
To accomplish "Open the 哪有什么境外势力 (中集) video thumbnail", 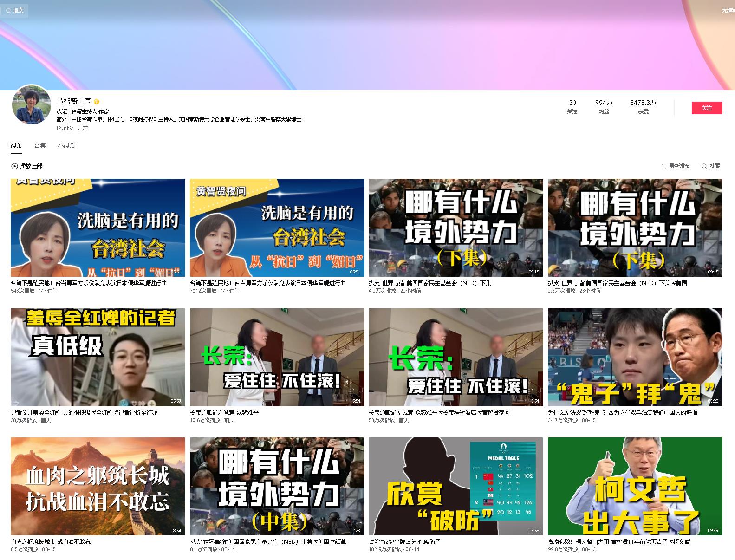I will tap(277, 486).
